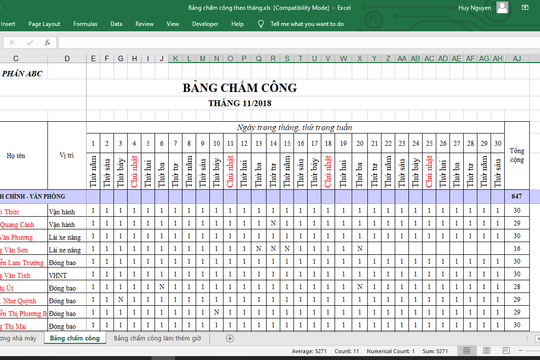Screen dimensions: 540x360
Task: Click the Quang Cảnh name cell
Action: pos(23,224)
